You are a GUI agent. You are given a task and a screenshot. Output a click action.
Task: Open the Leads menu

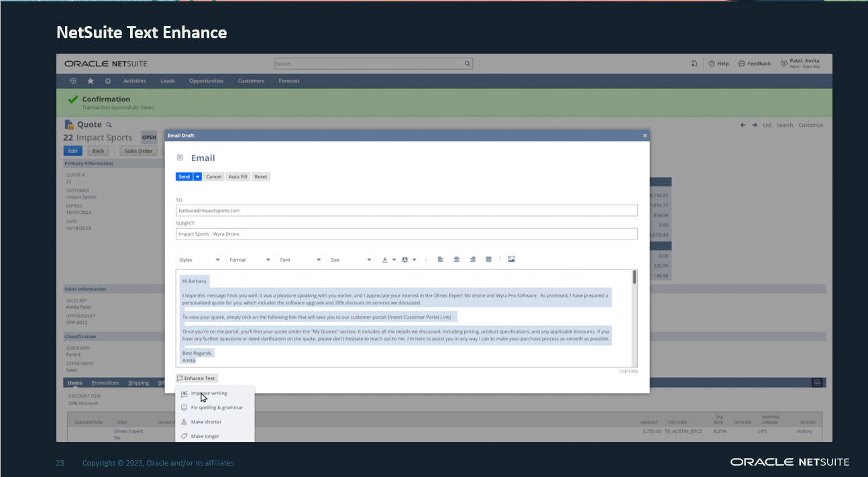(168, 81)
